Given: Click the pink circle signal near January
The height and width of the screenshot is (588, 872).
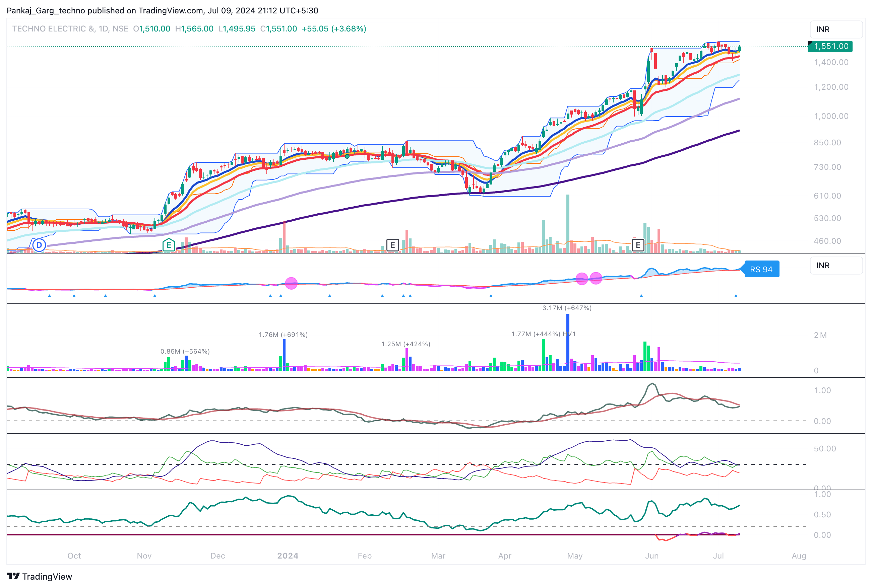Looking at the screenshot, I should click(x=291, y=283).
